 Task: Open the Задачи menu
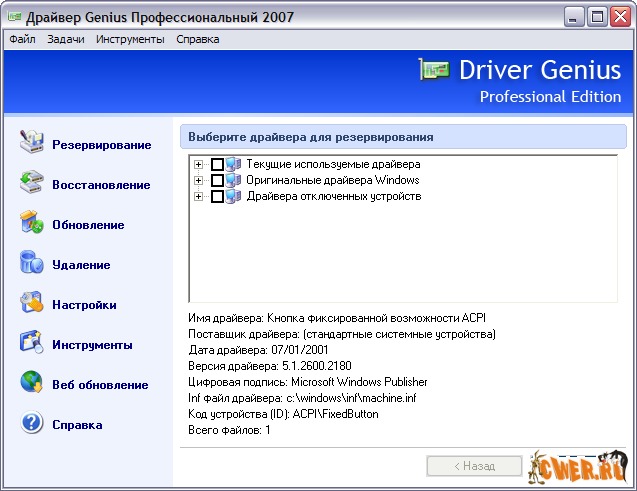(66, 39)
